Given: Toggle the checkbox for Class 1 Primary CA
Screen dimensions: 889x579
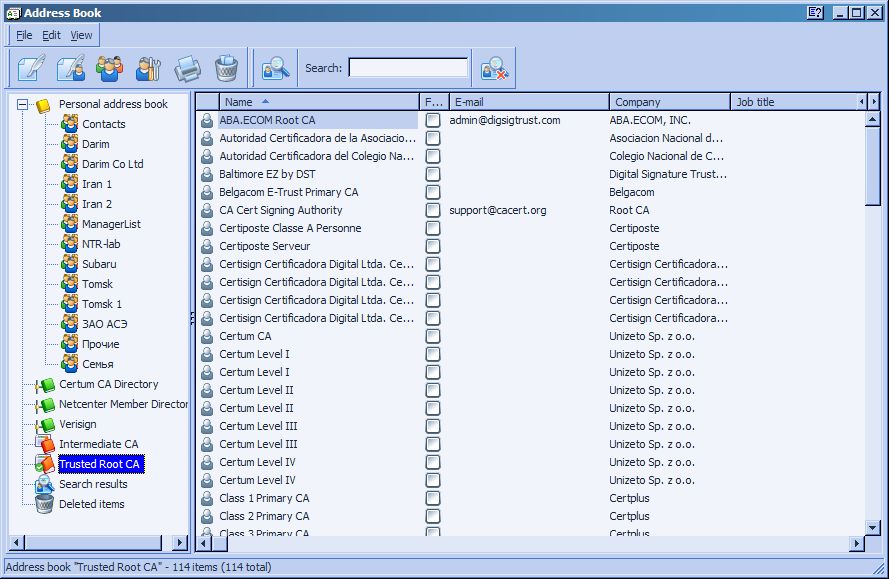Looking at the screenshot, I should [433, 498].
